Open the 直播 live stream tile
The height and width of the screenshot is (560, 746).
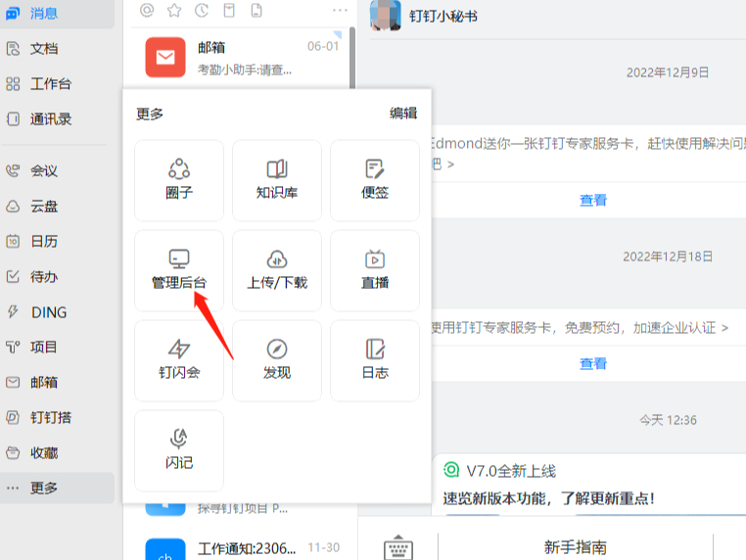pos(375,271)
